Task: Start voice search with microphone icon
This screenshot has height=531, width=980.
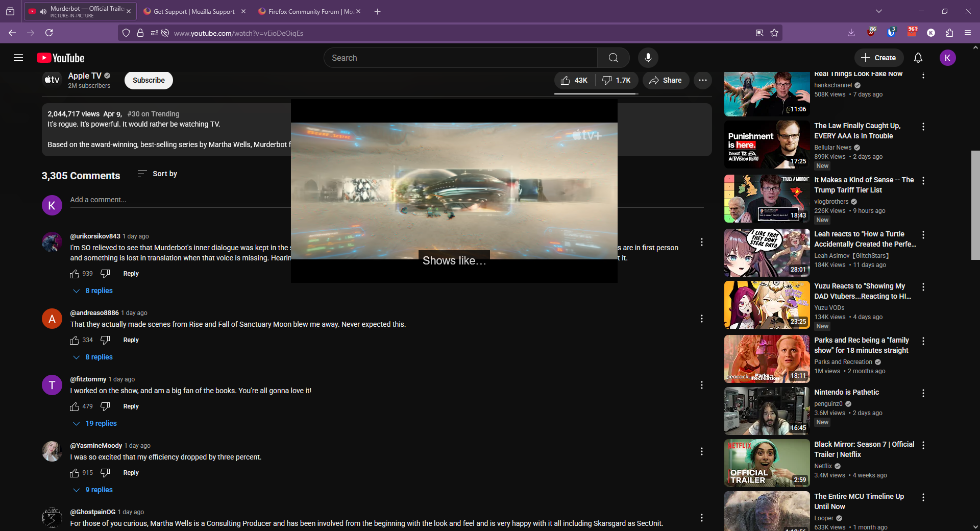Action: [x=648, y=58]
